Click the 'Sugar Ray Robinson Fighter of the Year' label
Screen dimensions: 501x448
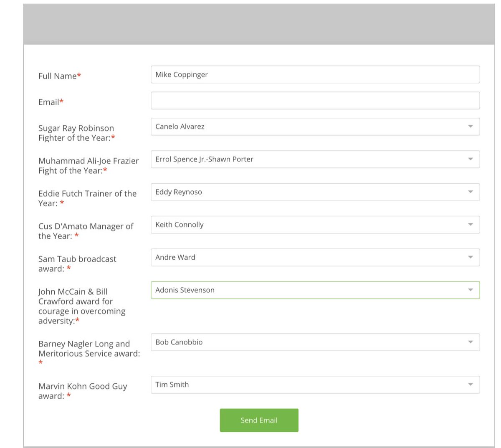click(77, 133)
